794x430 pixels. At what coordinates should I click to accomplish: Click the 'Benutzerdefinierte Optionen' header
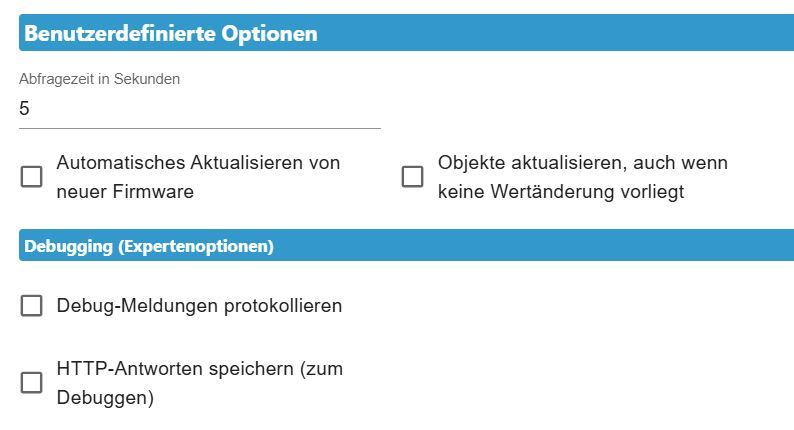point(171,34)
